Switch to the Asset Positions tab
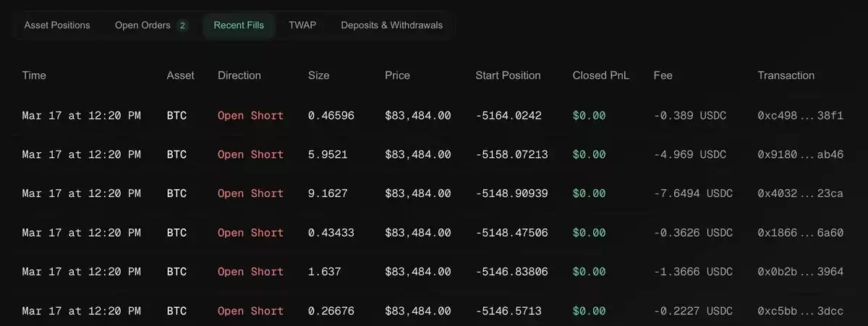 (57, 25)
